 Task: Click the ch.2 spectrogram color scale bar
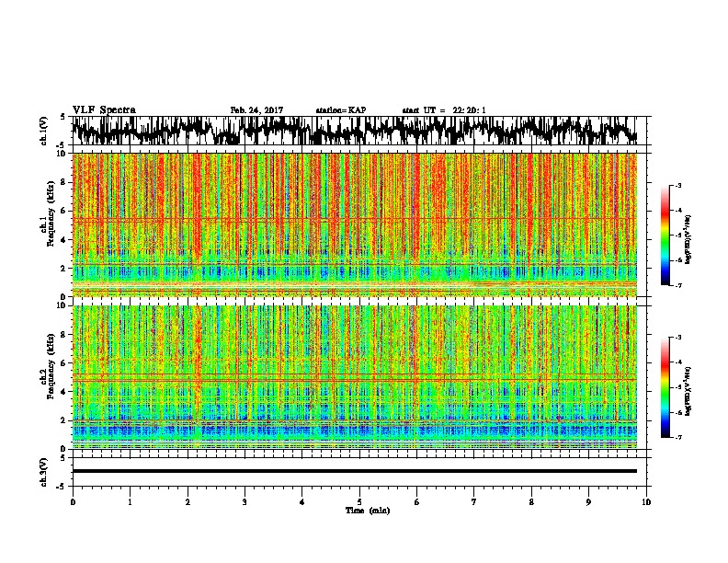(x=665, y=387)
